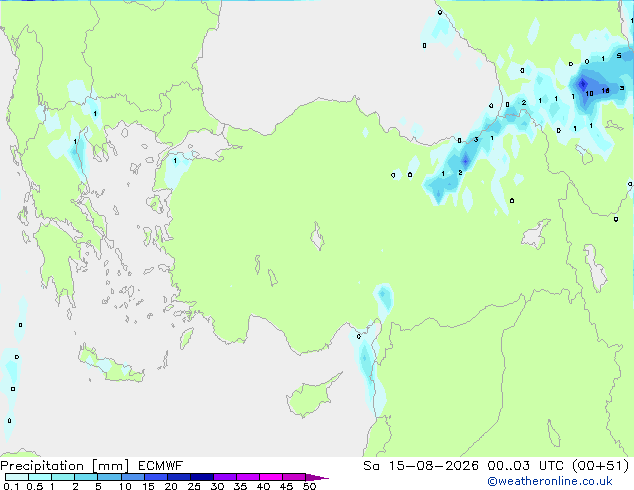Click the purple over-50 arrow on the legend
Viewport: 634px width, 490px height.
[317, 477]
